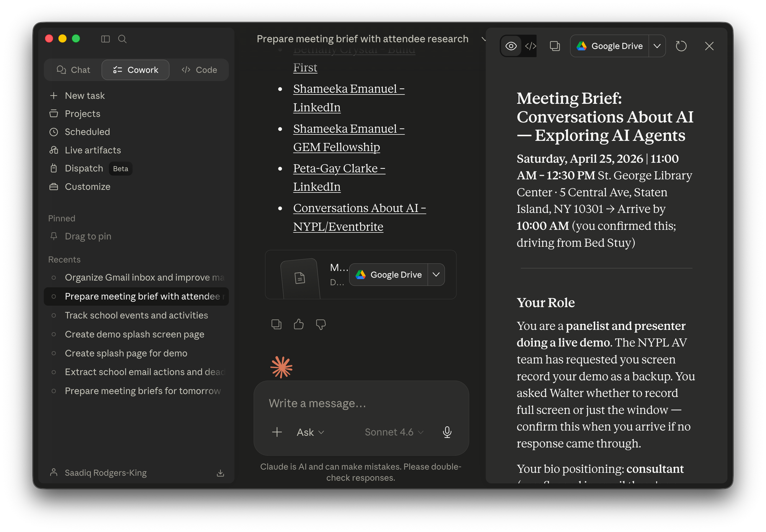Screen dimensions: 766x532
Task: Open 'Shameeka Emanuel – GEM Fellowship' link
Action: [349, 138]
